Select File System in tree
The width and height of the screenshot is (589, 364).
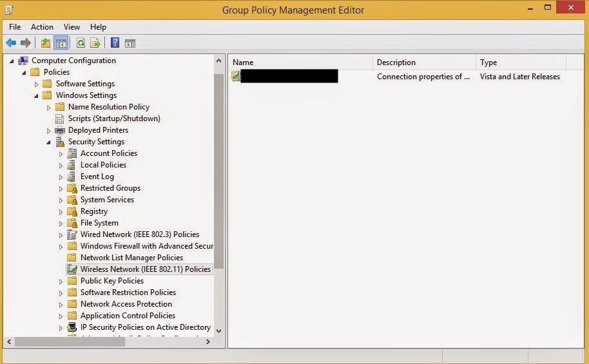99,223
